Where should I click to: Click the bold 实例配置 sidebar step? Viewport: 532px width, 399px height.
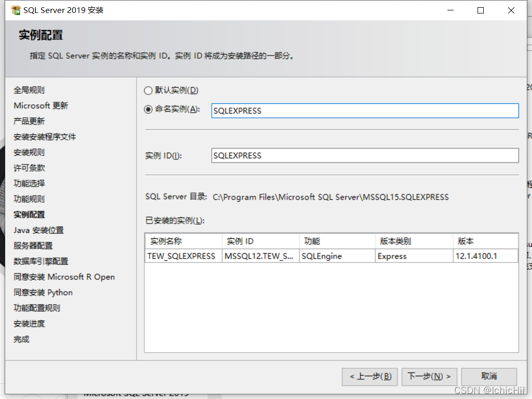[x=29, y=215]
